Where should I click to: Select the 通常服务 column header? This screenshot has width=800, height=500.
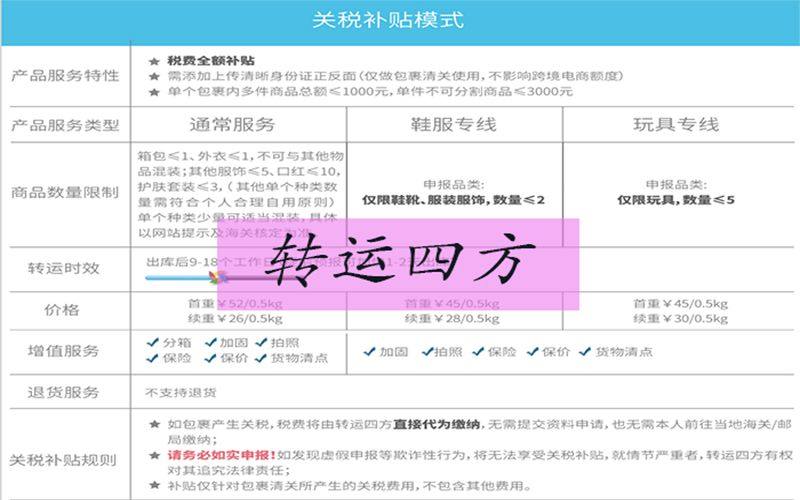click(232, 124)
